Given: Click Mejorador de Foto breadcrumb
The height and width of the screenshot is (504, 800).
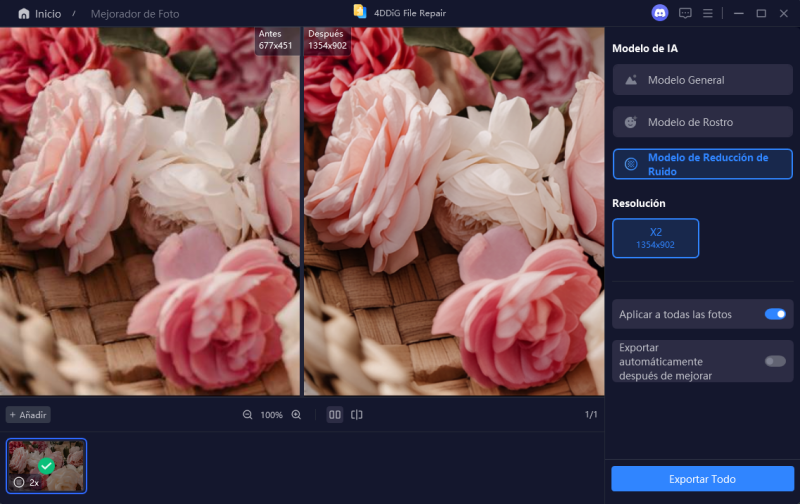Looking at the screenshot, I should (135, 14).
